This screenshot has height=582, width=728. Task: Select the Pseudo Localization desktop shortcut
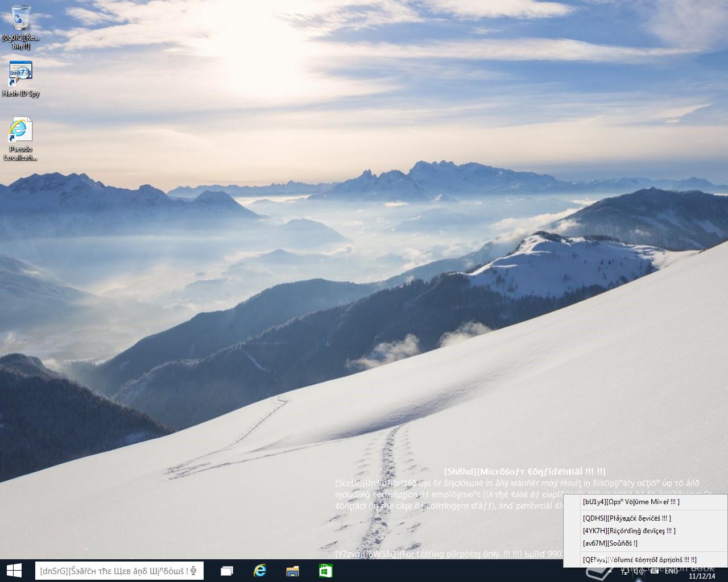point(21,139)
